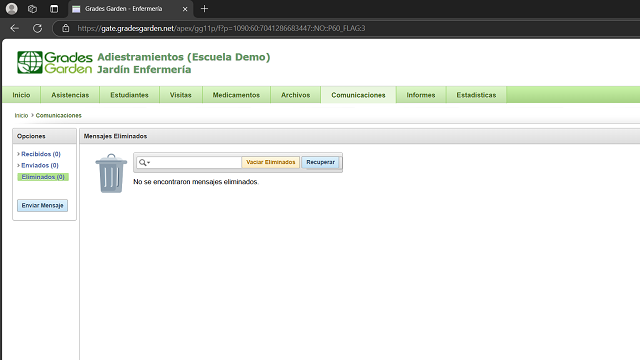Open the Archivos tab
Screen dimensions: 640x360
[x=296, y=95]
